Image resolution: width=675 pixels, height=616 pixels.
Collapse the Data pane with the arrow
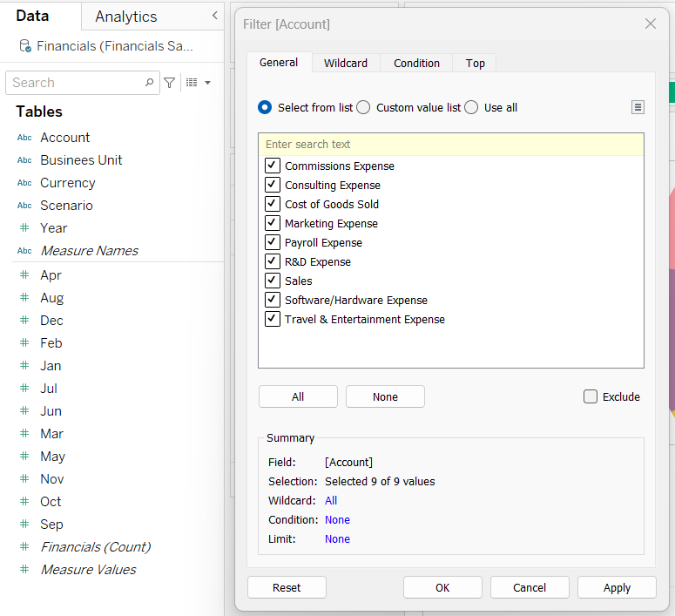(x=215, y=16)
